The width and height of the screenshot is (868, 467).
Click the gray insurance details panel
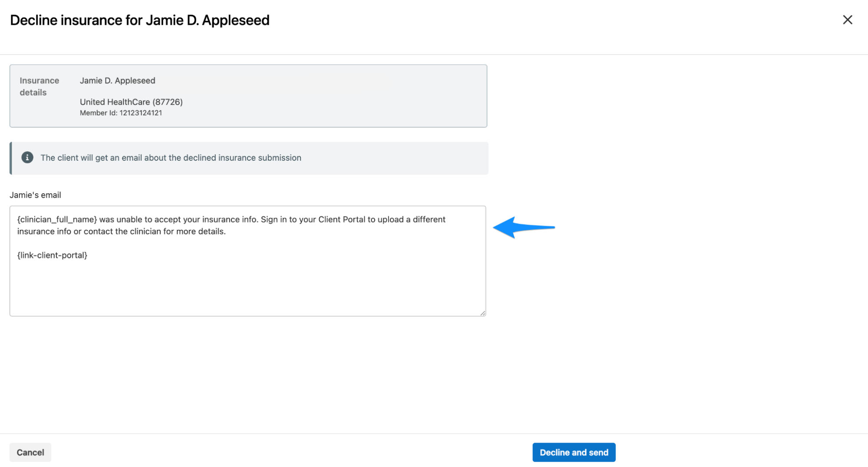click(248, 96)
